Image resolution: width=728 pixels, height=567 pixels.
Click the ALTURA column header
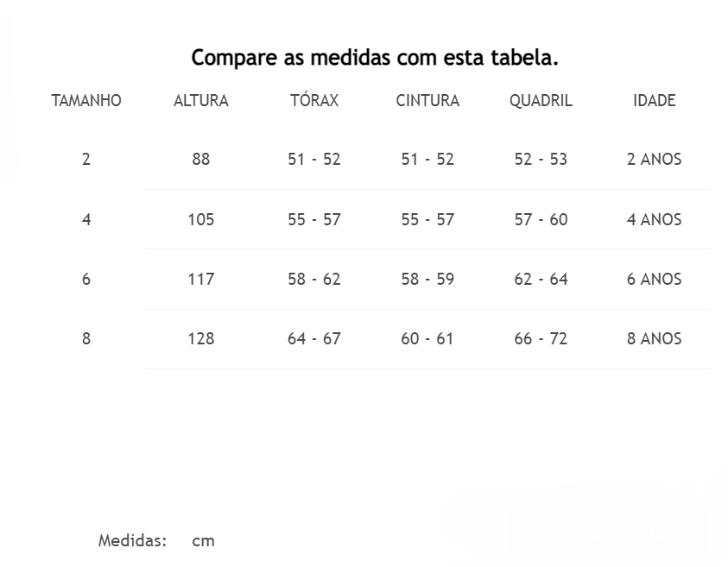[x=200, y=101]
